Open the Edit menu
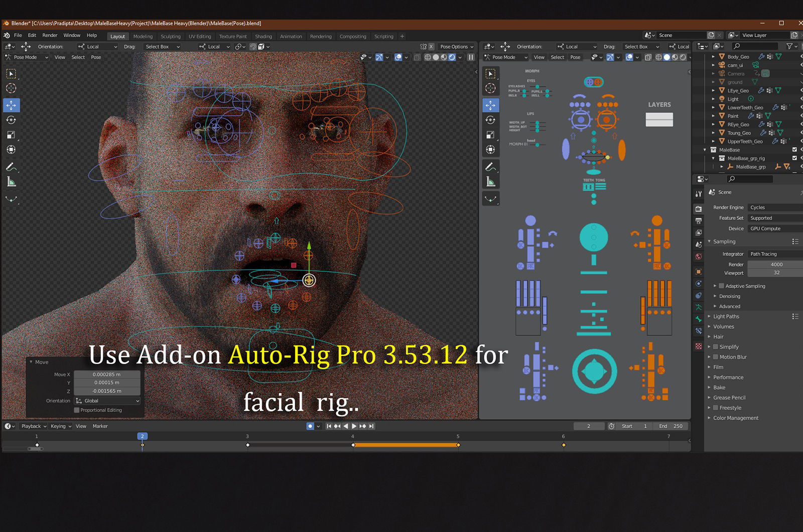This screenshot has height=532, width=803. pos(32,36)
